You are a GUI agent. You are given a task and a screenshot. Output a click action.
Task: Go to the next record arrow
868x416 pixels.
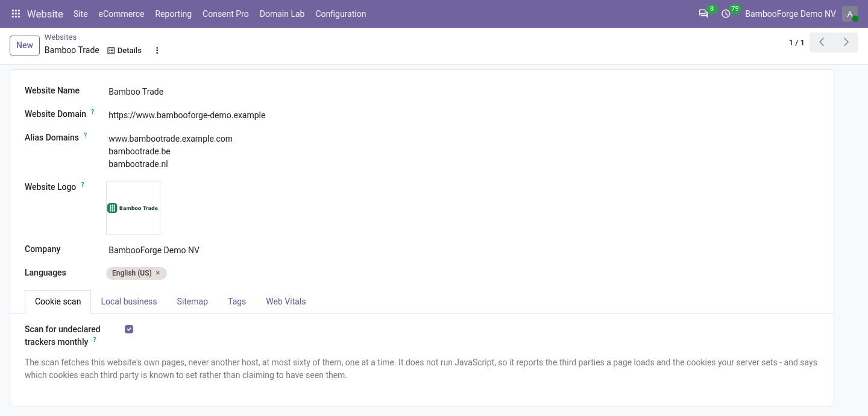pyautogui.click(x=846, y=42)
